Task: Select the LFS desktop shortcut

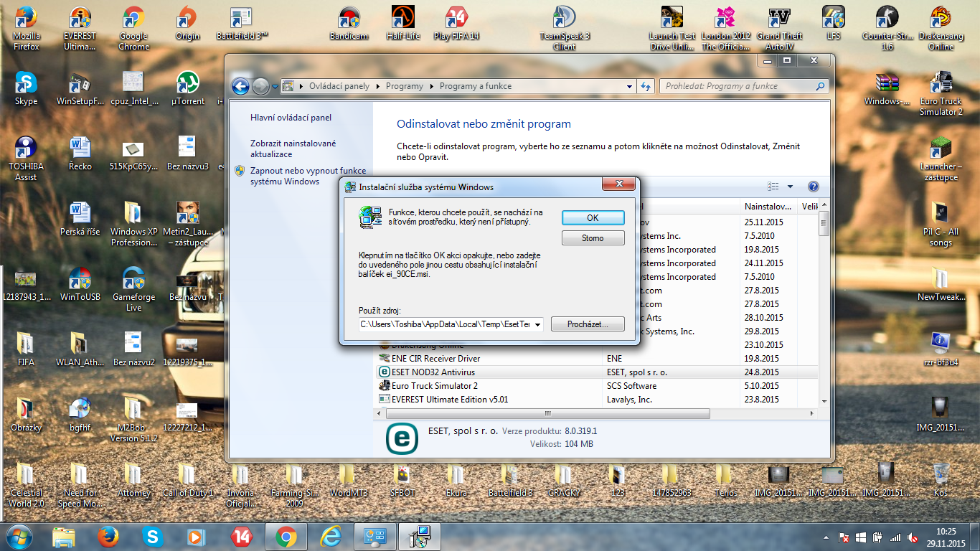Action: (x=833, y=24)
